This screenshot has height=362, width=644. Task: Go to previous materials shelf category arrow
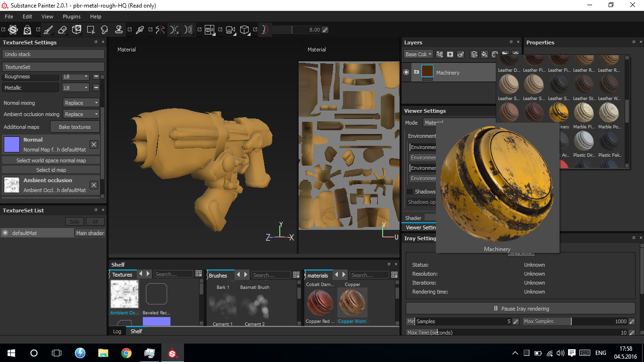point(336,274)
